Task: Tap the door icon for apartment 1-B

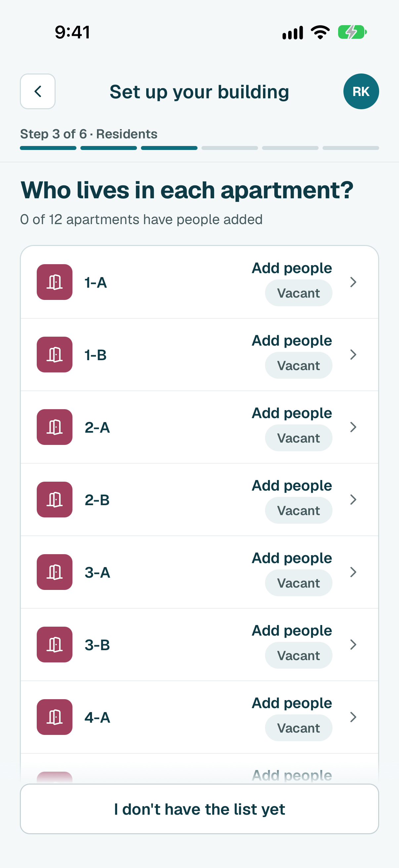Action: [55, 355]
